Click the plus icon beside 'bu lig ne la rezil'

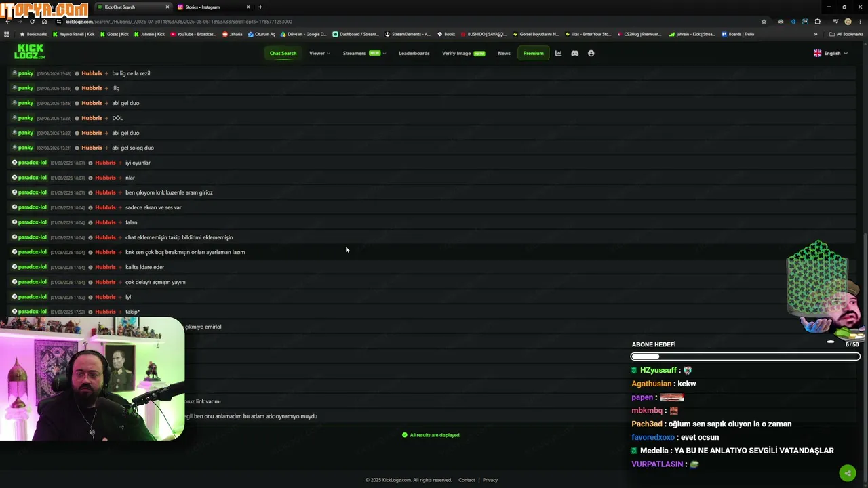106,73
